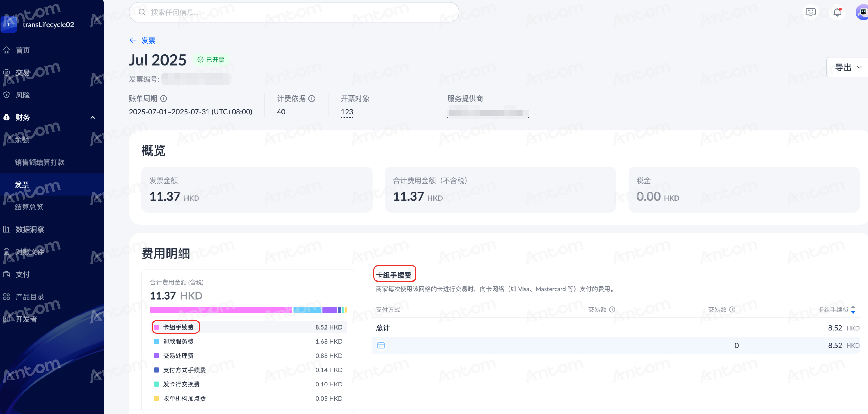
Task: Focus the 搜索任何信息 search field
Action: click(x=294, y=12)
